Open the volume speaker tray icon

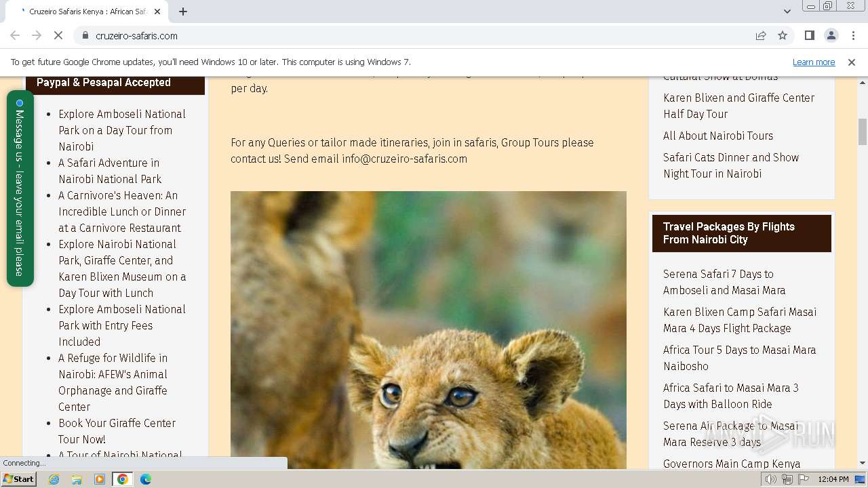tap(771, 479)
